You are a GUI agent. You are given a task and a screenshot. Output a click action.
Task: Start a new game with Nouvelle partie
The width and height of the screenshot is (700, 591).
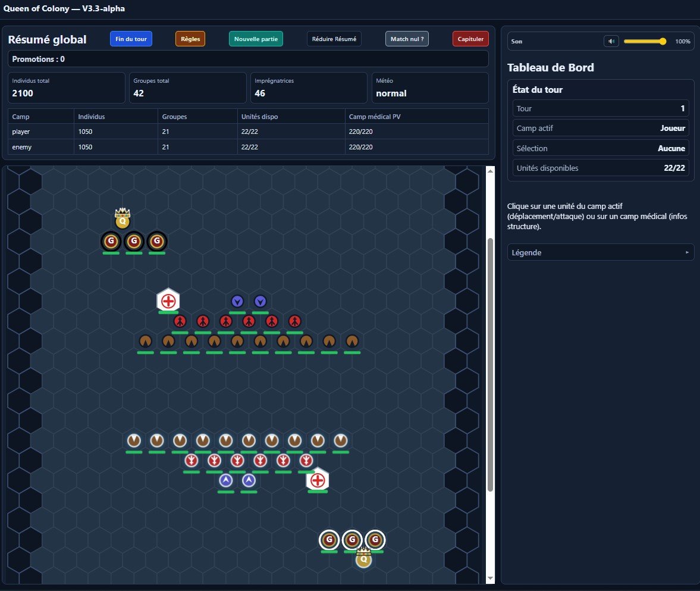[x=256, y=39]
